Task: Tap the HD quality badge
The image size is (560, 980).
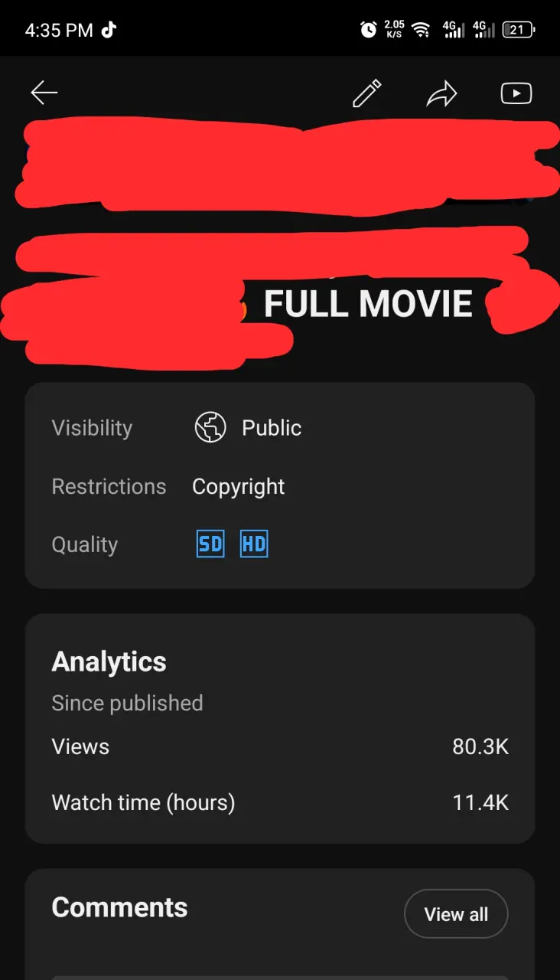Action: coord(254,544)
